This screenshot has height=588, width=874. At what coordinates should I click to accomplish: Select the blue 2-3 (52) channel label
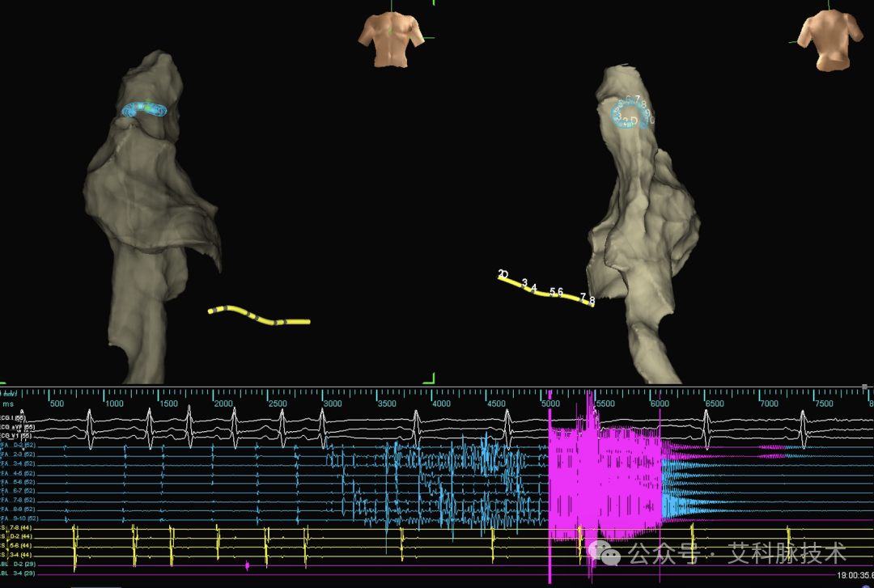17,455
